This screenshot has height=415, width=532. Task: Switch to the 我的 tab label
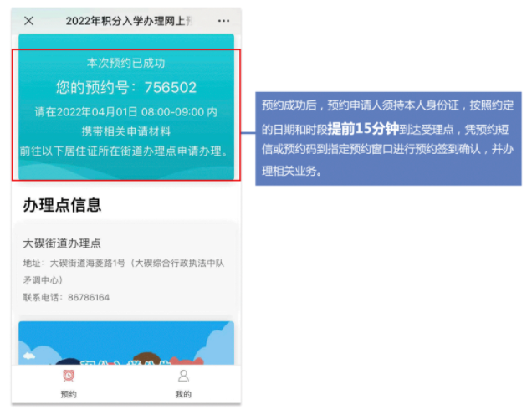183,394
